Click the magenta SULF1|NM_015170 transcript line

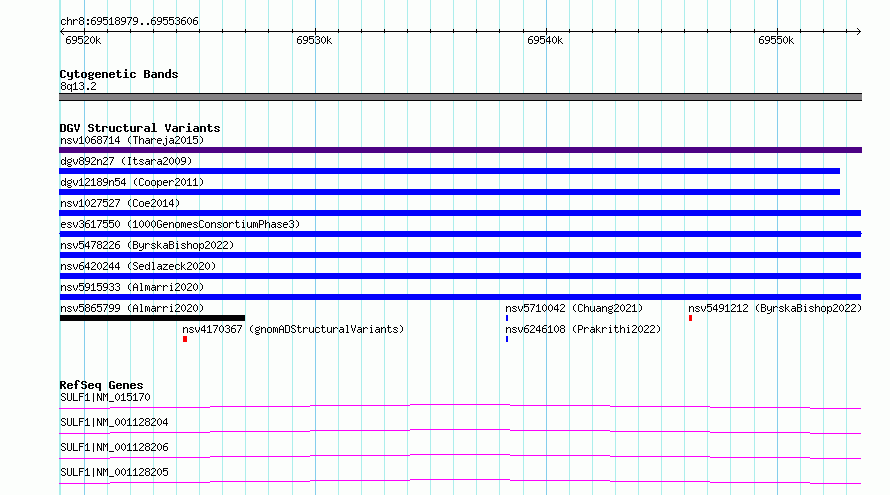tap(460, 406)
